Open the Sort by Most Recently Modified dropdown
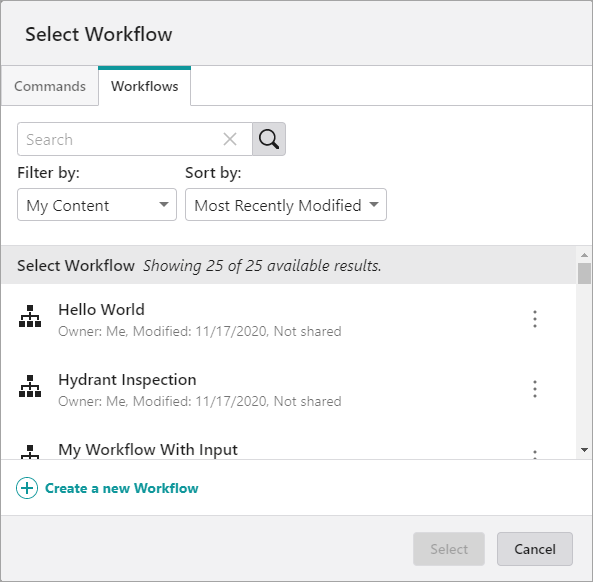593x582 pixels. (x=286, y=205)
